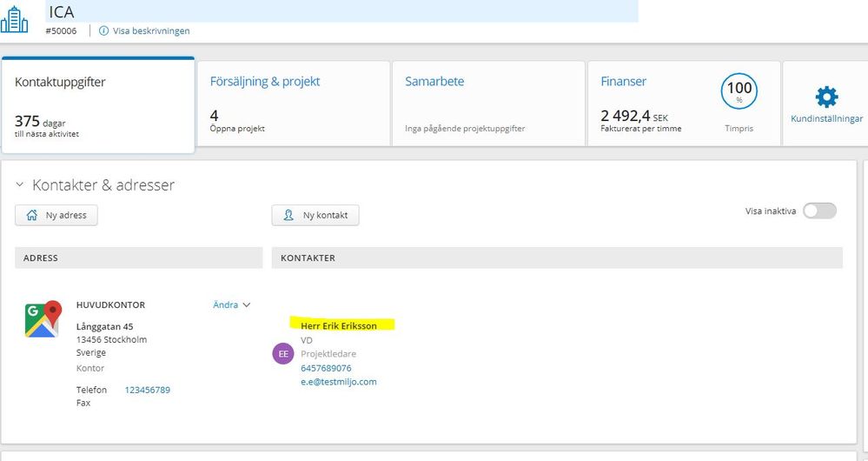868x461 pixels.
Task: Click contact phone number 6457689076
Action: 326,369
